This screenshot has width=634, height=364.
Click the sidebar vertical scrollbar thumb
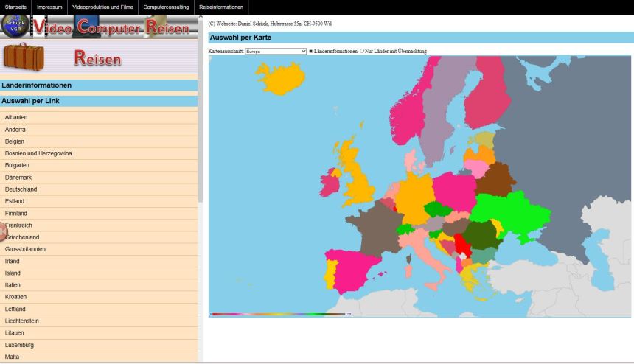200,111
